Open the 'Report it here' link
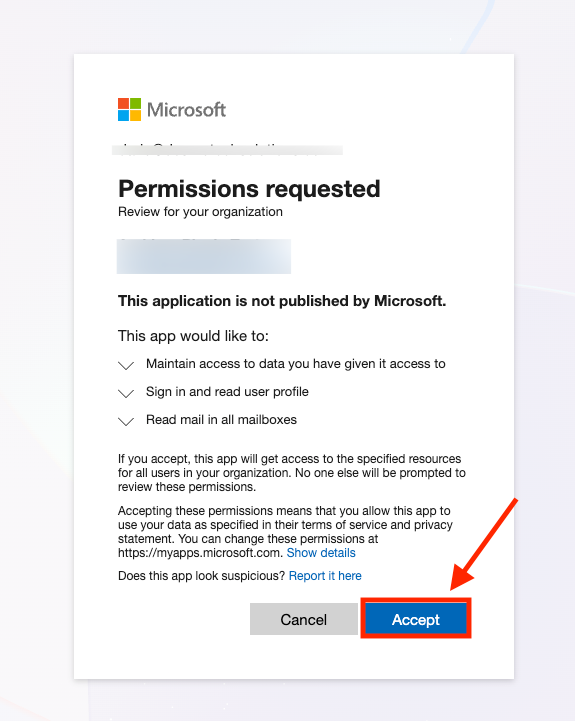 pos(325,576)
